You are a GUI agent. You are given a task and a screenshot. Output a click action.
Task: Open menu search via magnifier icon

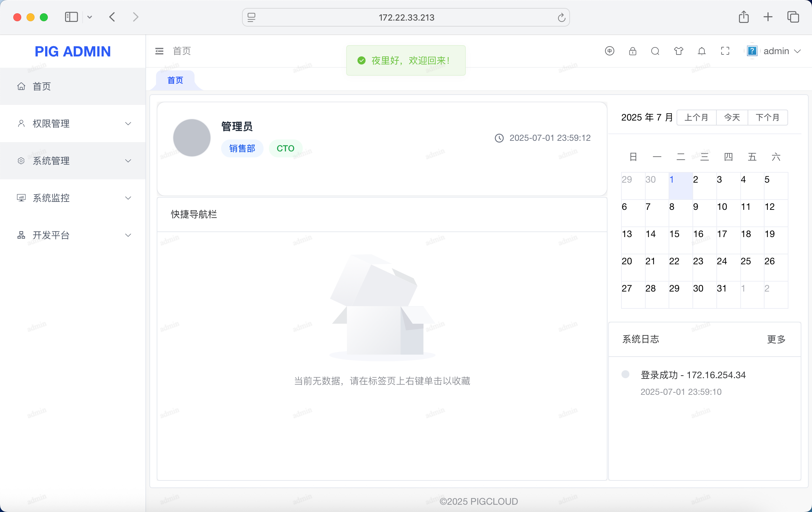click(655, 51)
